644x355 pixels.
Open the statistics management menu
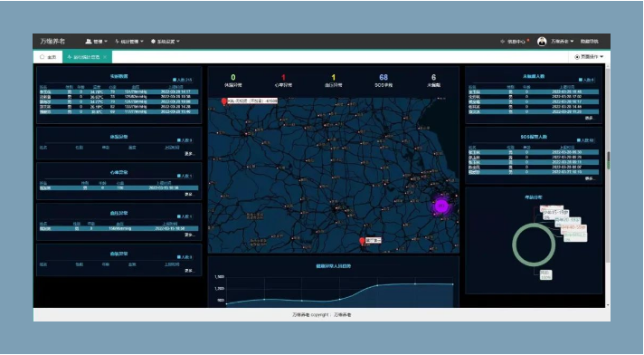pos(129,41)
